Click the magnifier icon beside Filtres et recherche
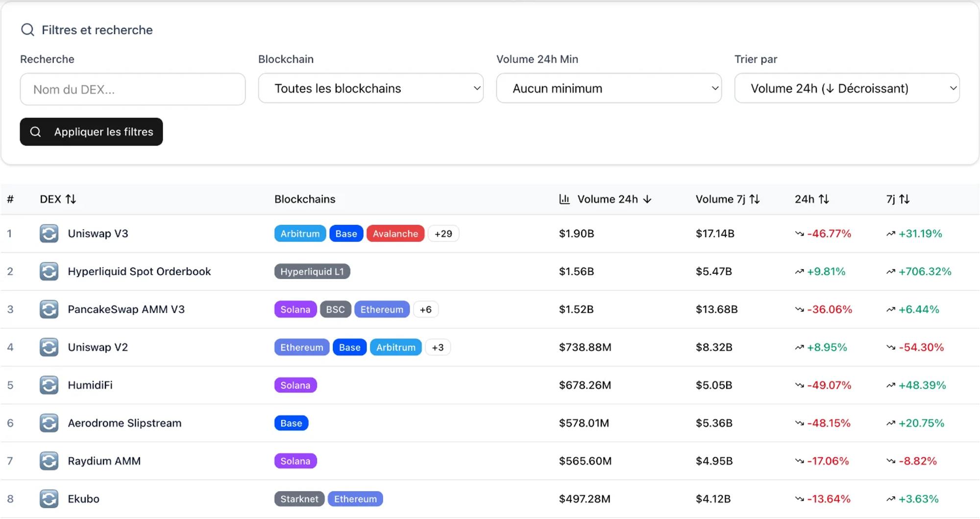This screenshot has width=980, height=519. [x=28, y=30]
